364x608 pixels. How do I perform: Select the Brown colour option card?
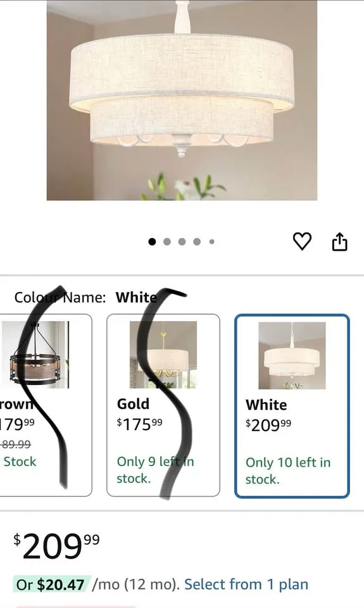click(x=46, y=405)
